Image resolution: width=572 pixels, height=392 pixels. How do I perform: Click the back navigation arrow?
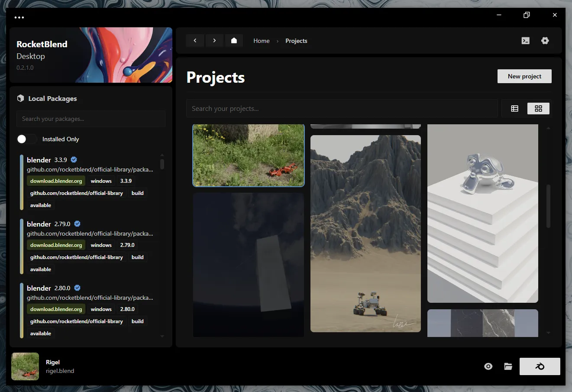(195, 40)
